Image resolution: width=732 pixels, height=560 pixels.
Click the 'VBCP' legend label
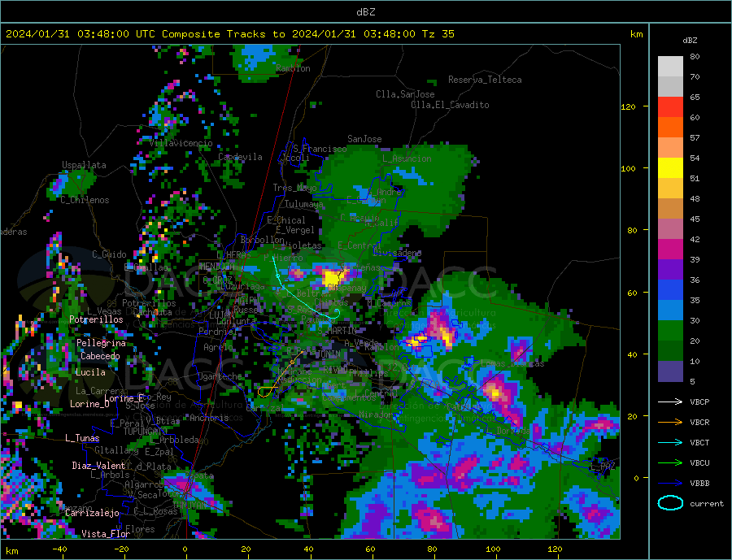pyautogui.click(x=699, y=402)
